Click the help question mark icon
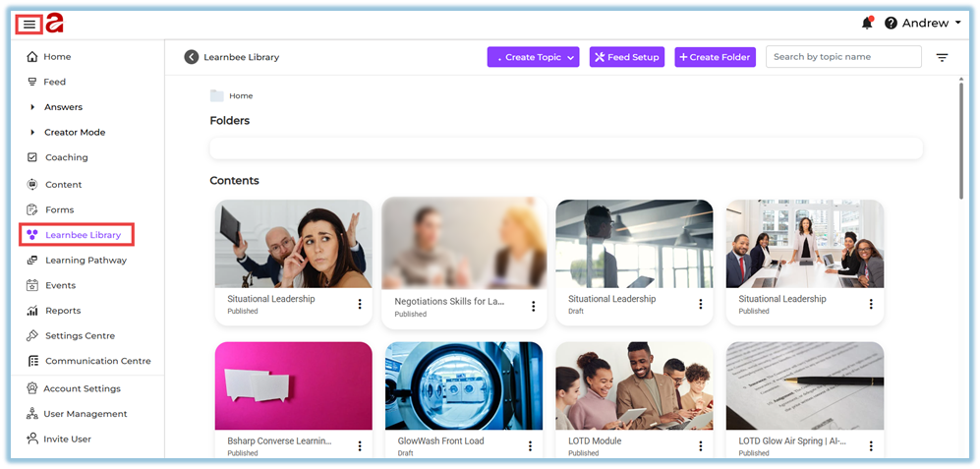The width and height of the screenshot is (980, 469). click(x=891, y=24)
